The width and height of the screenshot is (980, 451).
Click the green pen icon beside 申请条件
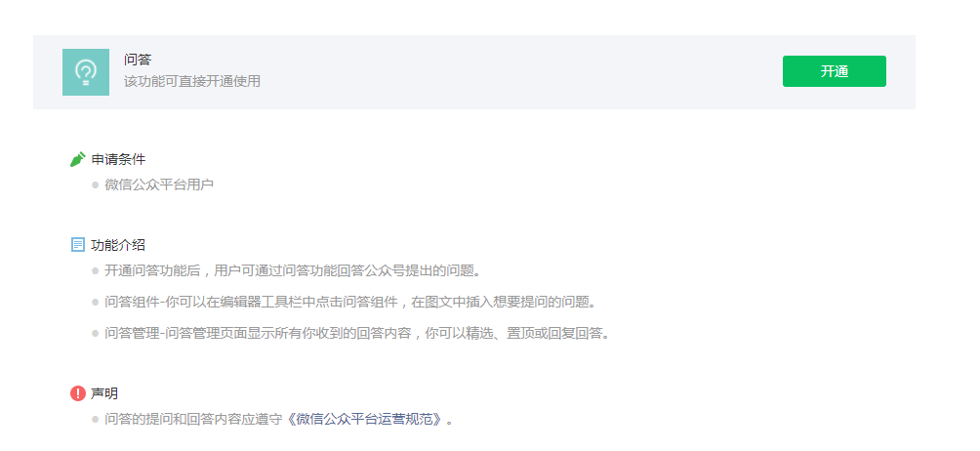[77, 159]
